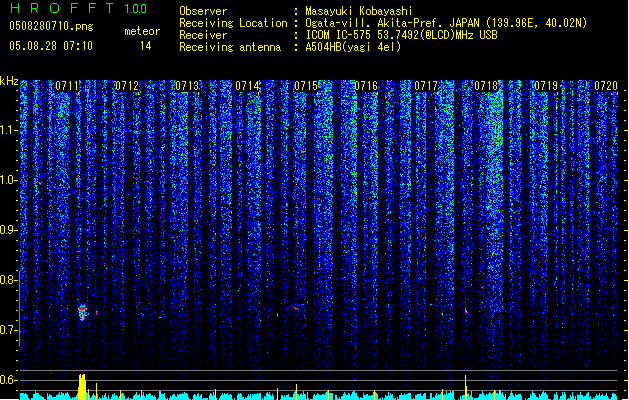Click the kHz axis unit label
Screen dimensions: 629x400
(x=9, y=81)
